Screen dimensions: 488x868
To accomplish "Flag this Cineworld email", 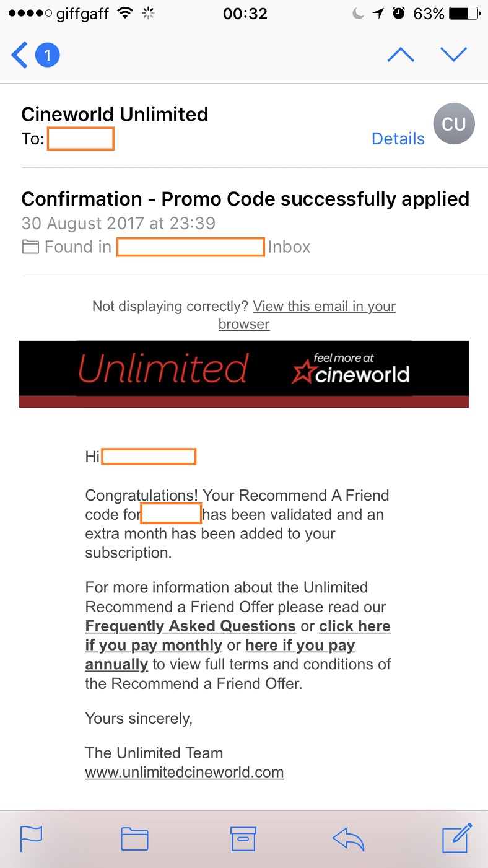I will pyautogui.click(x=30, y=839).
